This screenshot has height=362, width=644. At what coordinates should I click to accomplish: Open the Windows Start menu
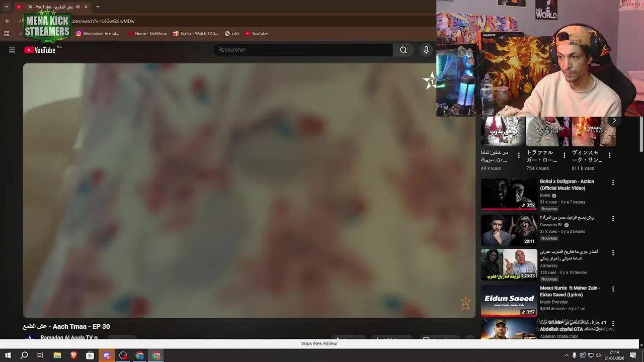(8, 355)
